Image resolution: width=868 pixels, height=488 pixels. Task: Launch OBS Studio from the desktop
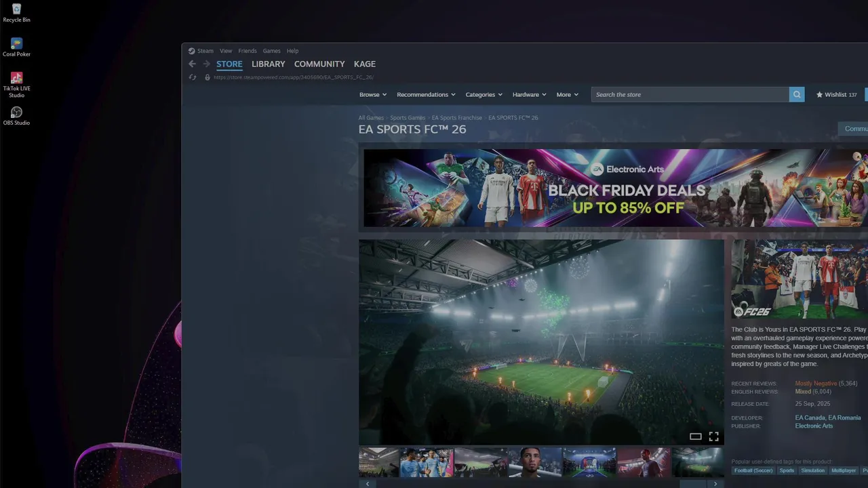tap(16, 115)
